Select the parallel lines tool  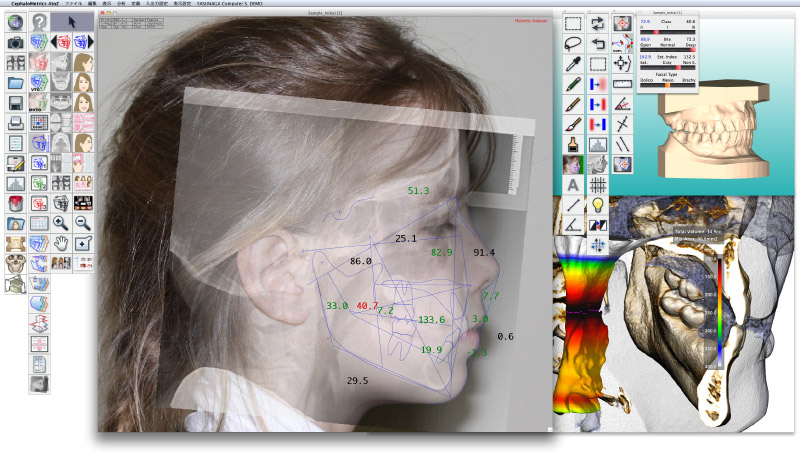pyautogui.click(x=622, y=144)
